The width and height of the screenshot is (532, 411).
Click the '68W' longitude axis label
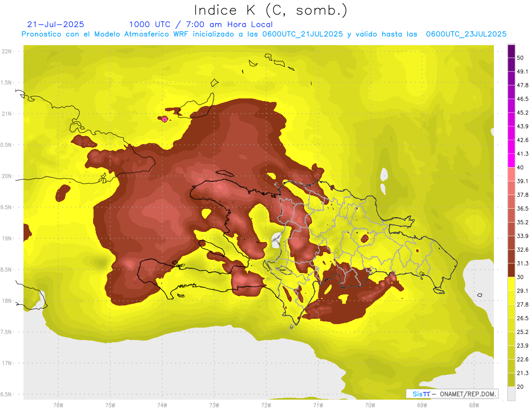474,405
